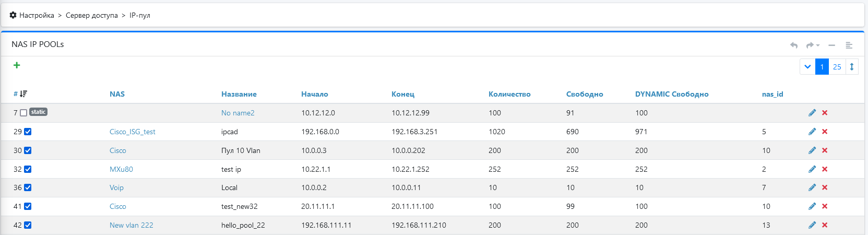Image resolution: width=868 pixels, height=235 pixels.
Task: Uncheck the checkbox for row 29
Action: (x=28, y=132)
